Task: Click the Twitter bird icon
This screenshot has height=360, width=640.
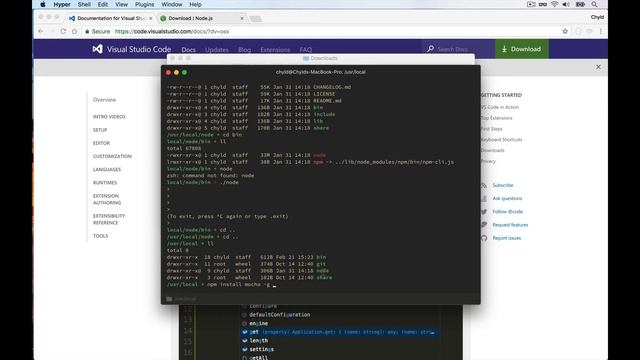Action: (x=484, y=212)
